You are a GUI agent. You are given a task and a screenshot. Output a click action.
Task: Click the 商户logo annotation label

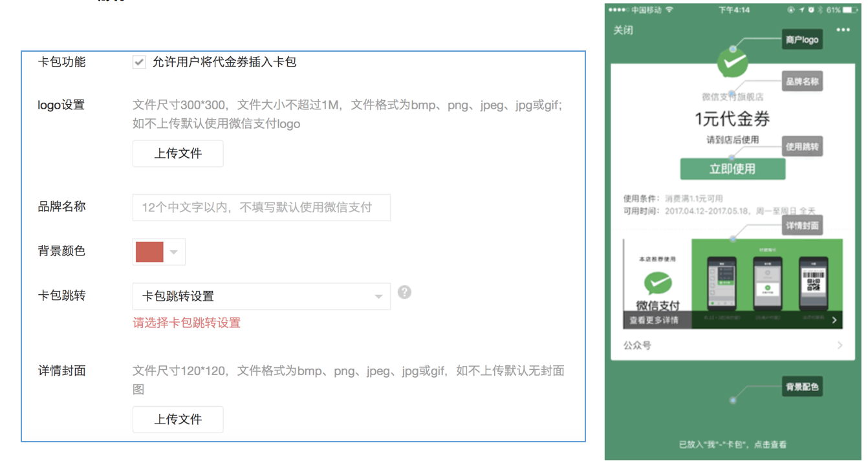[x=802, y=40]
